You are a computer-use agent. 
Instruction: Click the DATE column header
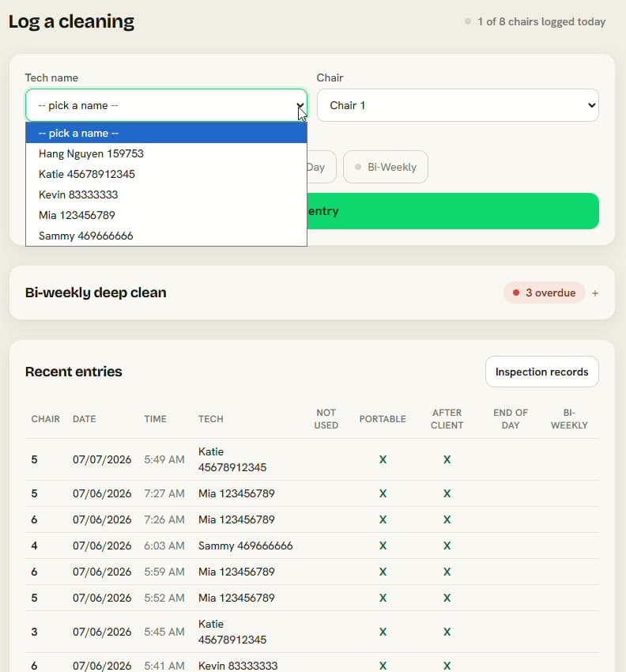click(84, 419)
